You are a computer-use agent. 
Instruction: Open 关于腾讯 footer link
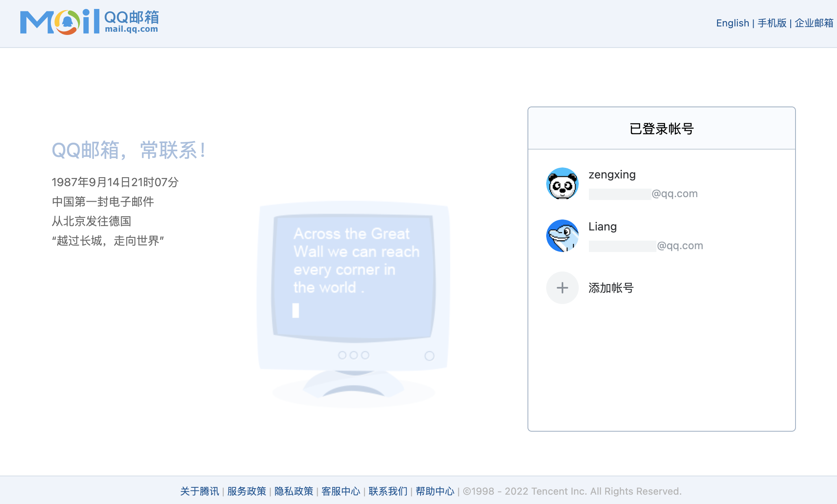point(200,491)
